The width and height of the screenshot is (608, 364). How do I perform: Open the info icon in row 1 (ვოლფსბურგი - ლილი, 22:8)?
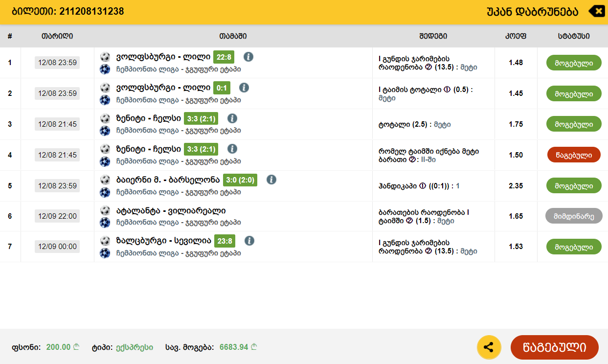pyautogui.click(x=248, y=57)
